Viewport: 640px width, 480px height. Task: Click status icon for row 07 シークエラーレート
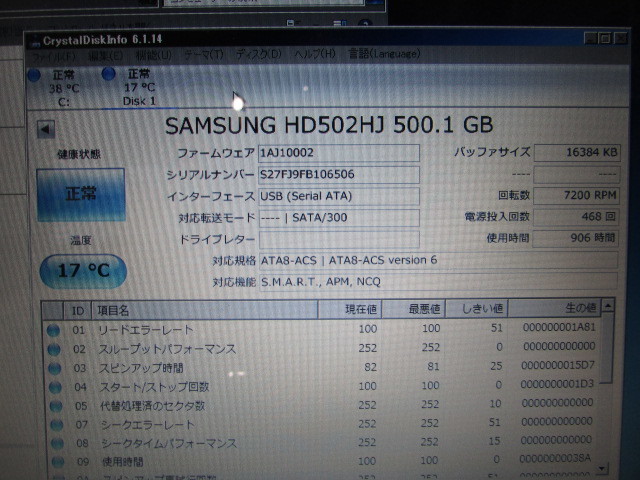tap(57, 425)
